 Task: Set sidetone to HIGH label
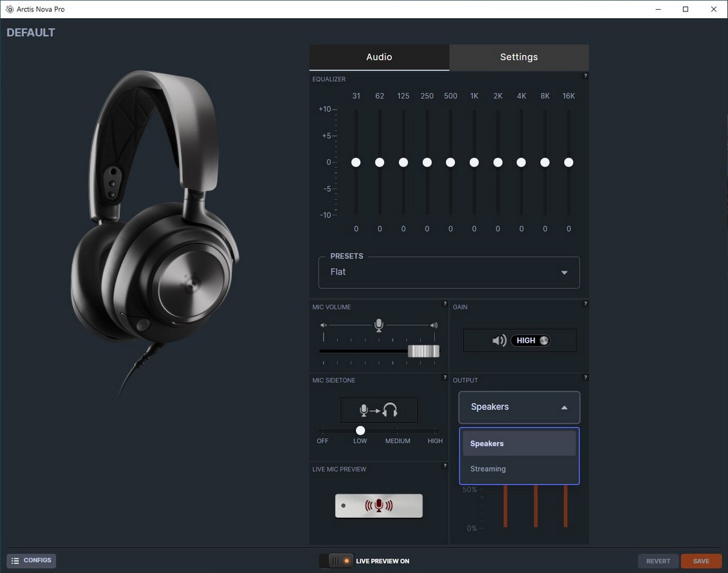(x=435, y=441)
